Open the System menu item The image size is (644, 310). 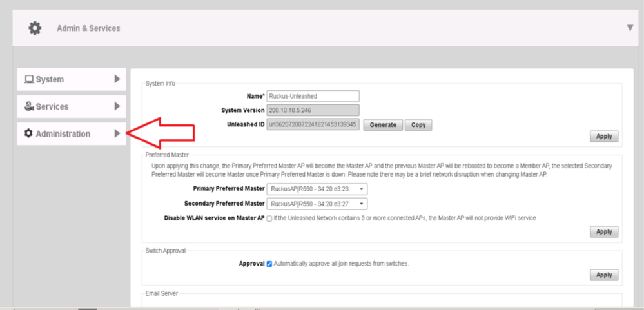pos(50,79)
